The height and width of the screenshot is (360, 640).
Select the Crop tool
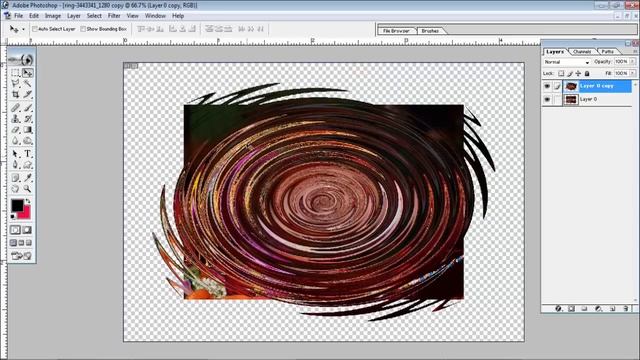16,94
